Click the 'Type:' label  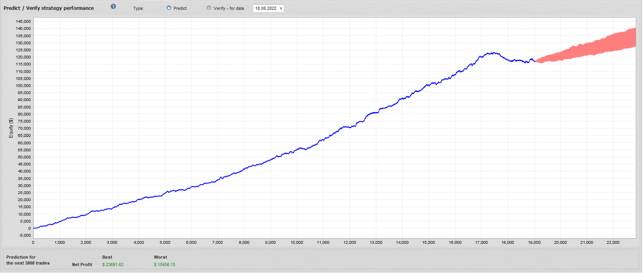139,8
